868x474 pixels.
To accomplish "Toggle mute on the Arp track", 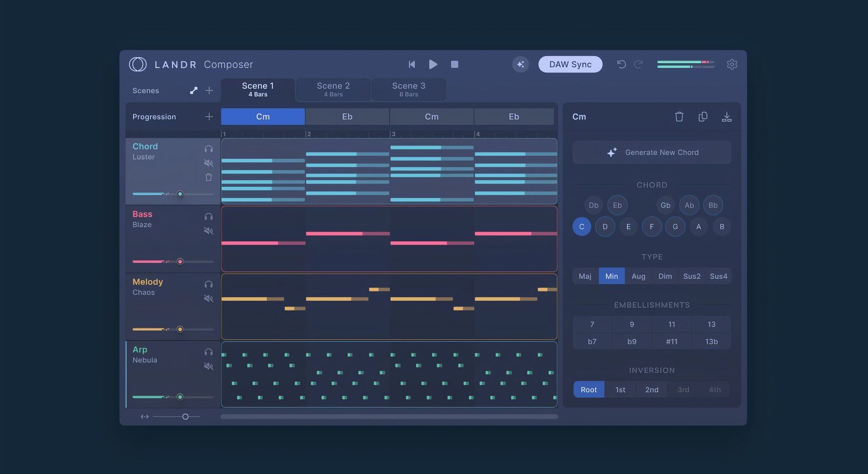I will point(209,366).
